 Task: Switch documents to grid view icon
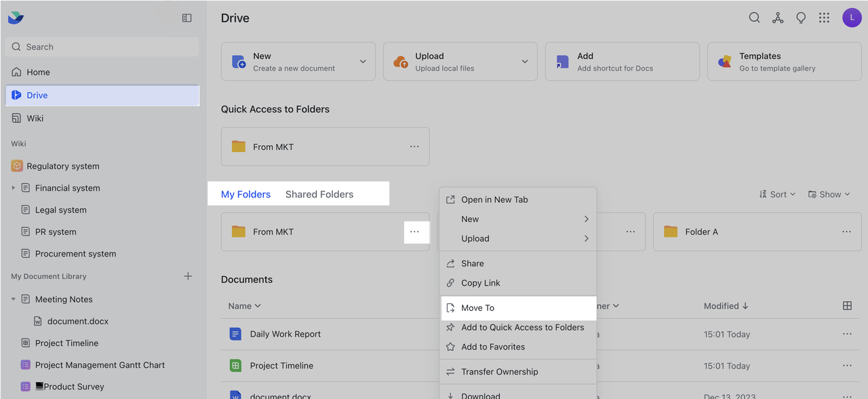pyautogui.click(x=847, y=306)
